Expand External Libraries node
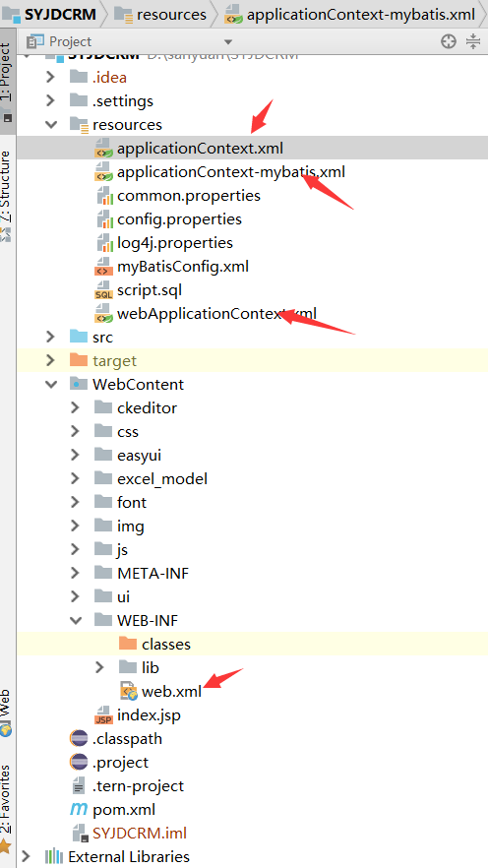488x868 pixels. click(x=26, y=857)
